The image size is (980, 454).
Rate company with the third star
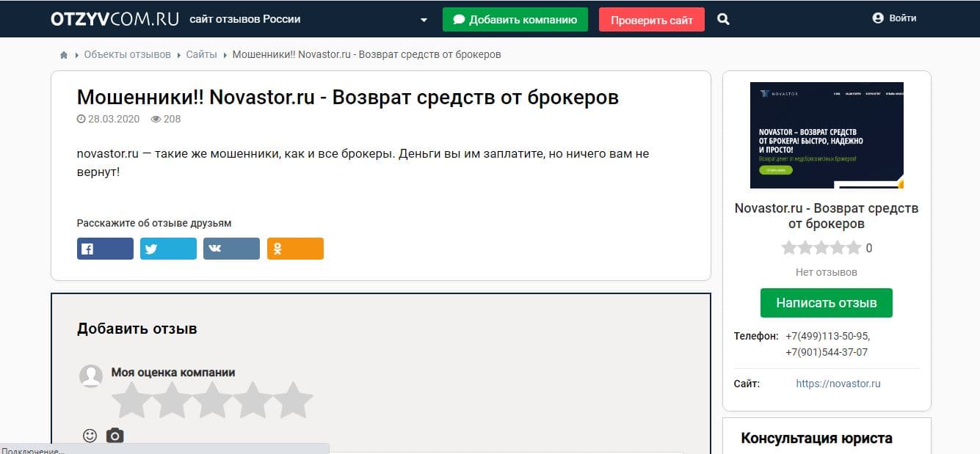pos(211,400)
